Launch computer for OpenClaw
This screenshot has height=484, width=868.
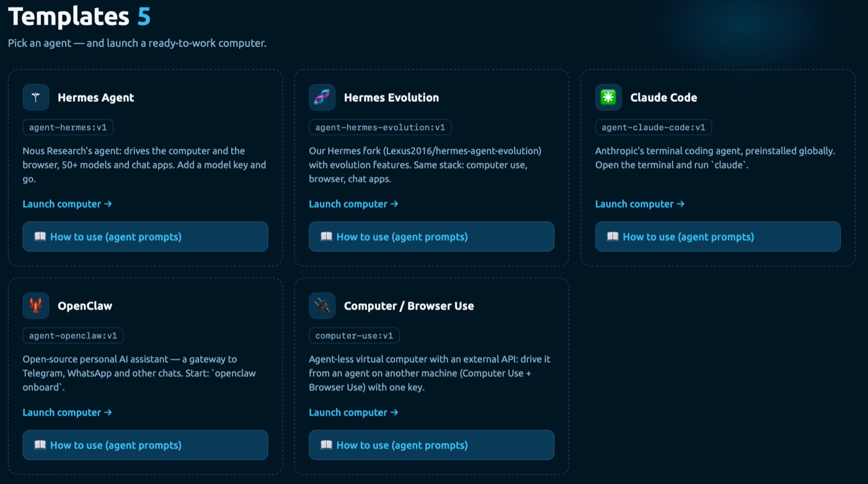(68, 413)
